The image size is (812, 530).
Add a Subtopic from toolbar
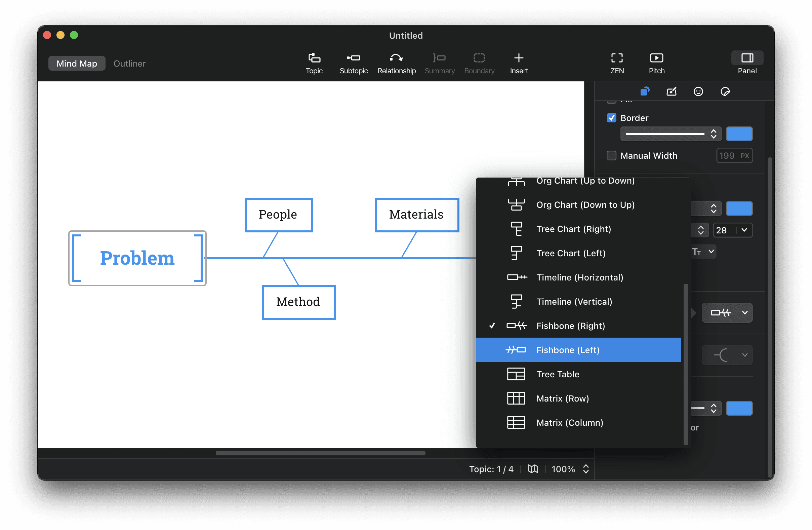354,64
